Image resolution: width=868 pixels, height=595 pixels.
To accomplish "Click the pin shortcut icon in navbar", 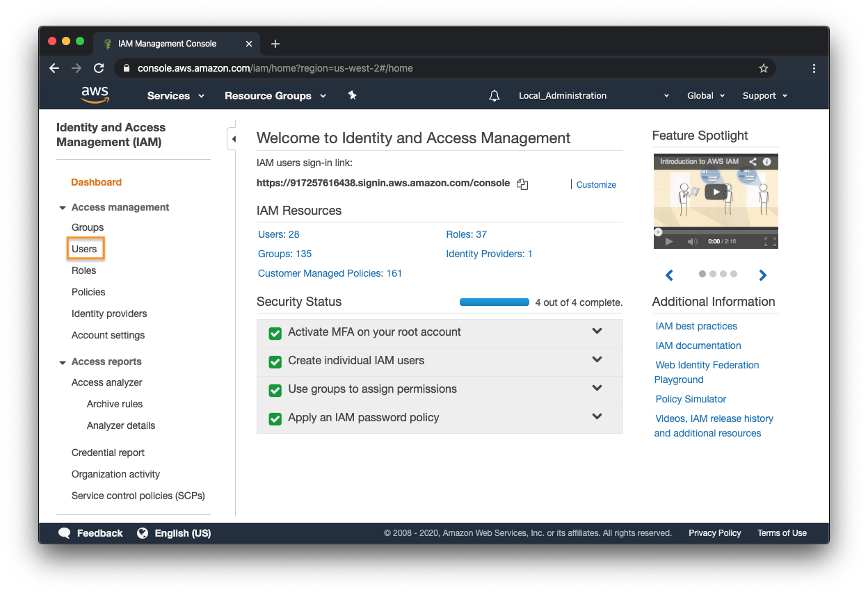I will [x=352, y=95].
